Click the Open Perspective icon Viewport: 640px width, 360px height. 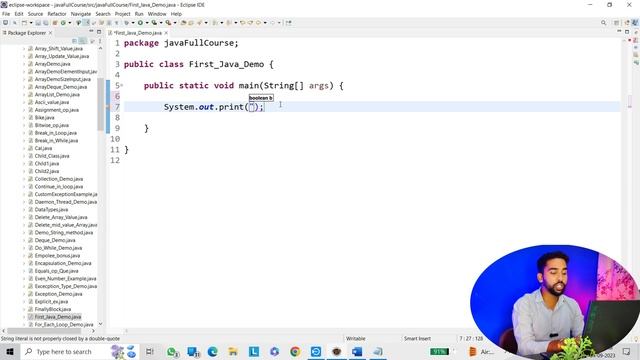coord(616,23)
